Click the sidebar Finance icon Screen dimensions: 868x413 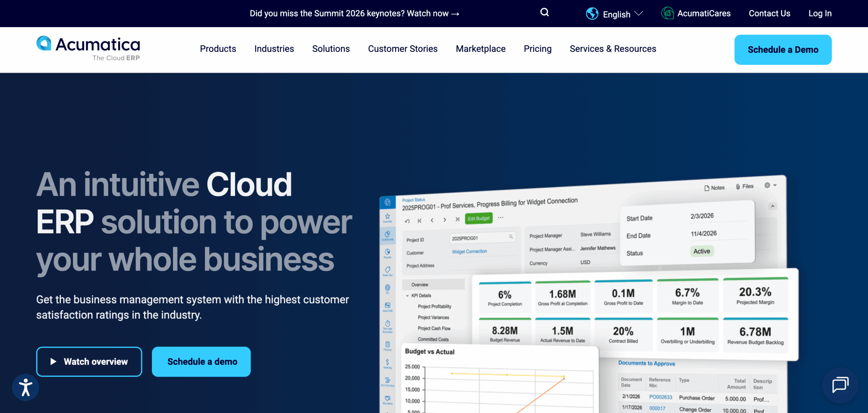pos(388,345)
